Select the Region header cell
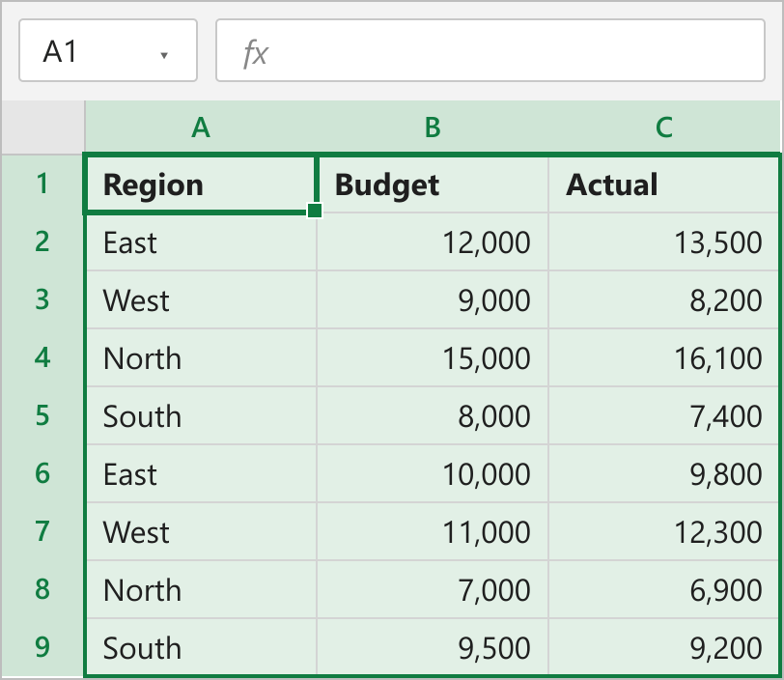 coord(201,184)
